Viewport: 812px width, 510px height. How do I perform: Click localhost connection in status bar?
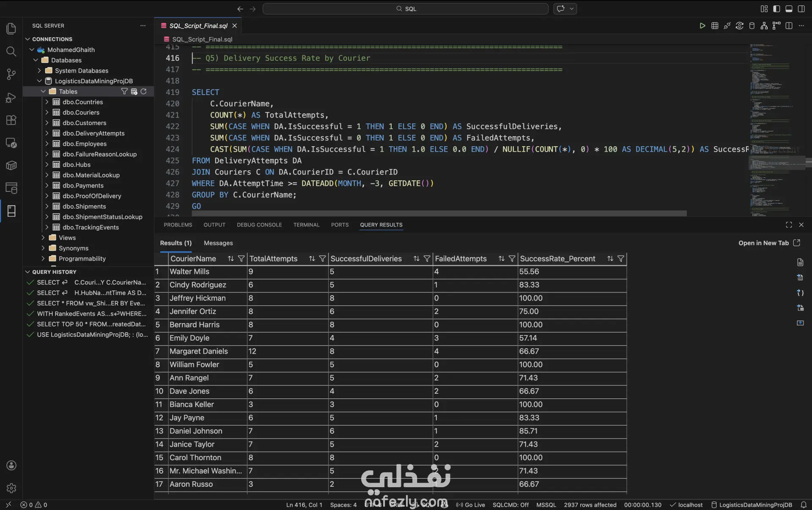point(686,505)
